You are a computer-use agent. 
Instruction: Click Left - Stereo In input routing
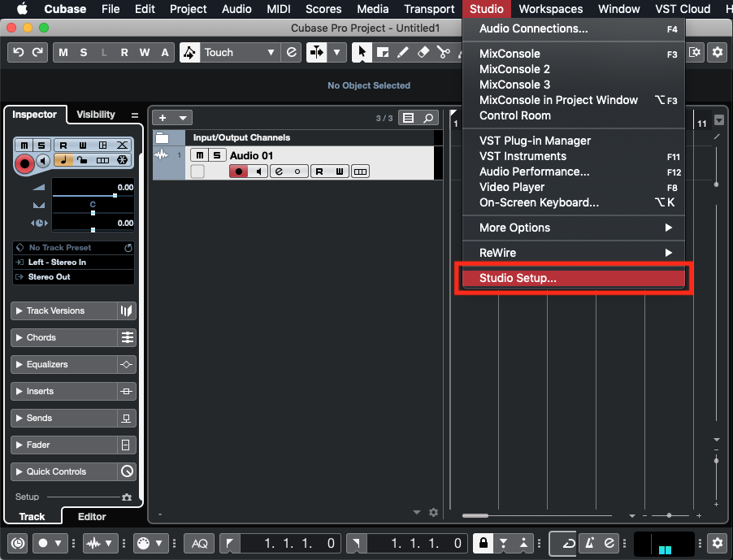73,263
